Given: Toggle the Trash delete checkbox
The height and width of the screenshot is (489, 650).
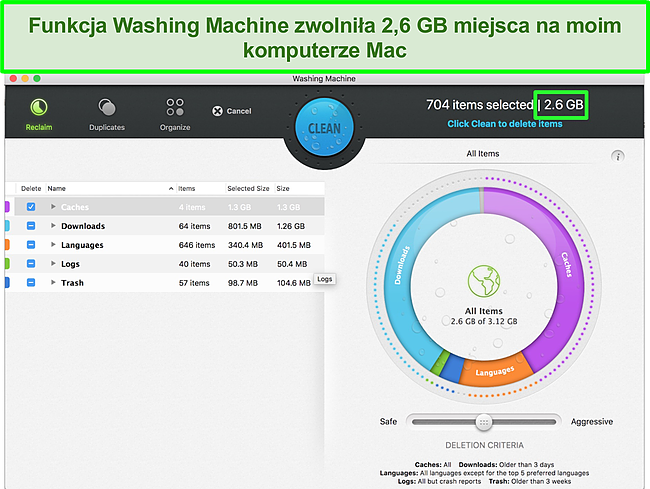Looking at the screenshot, I should 31,283.
